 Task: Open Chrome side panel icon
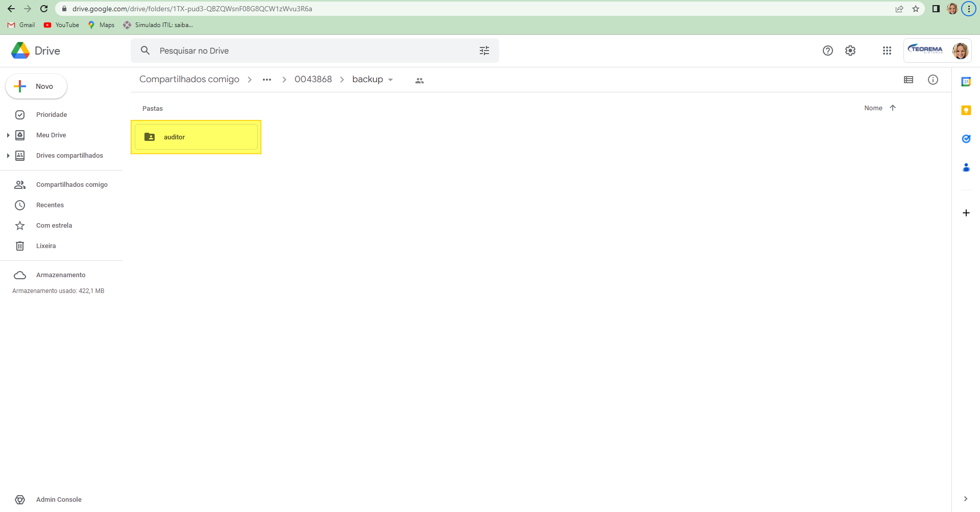pyautogui.click(x=936, y=9)
